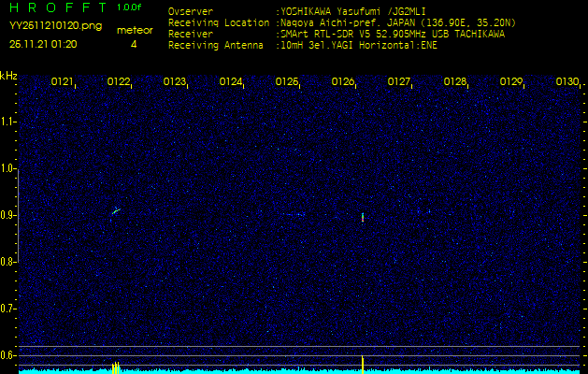Click the 0128 time marker label

(x=454, y=81)
